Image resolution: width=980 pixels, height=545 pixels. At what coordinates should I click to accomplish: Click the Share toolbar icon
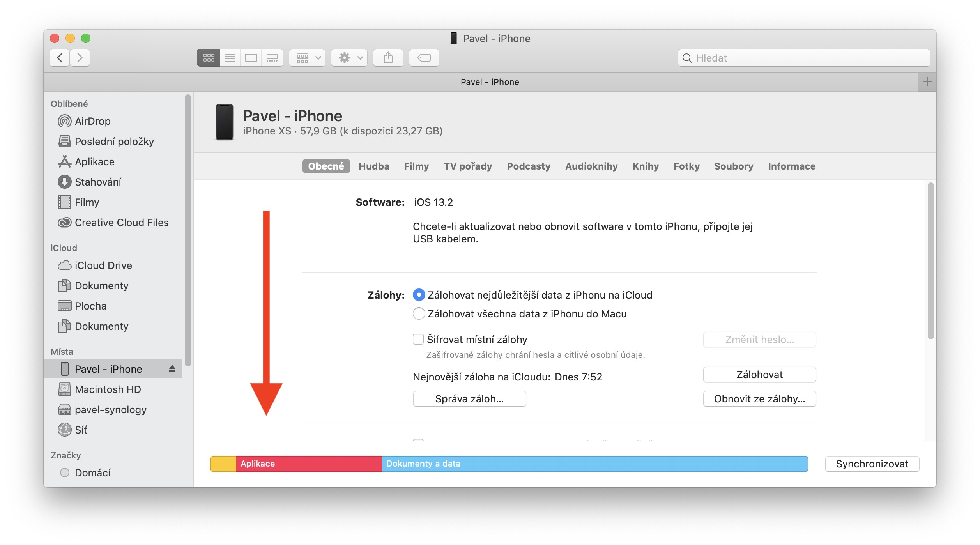point(388,58)
